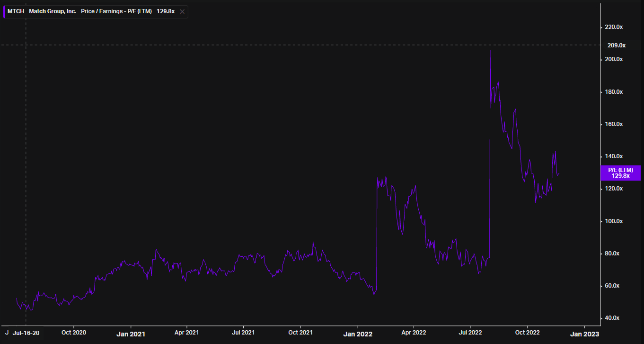Click the 160.0x y-axis label
This screenshot has width=644, height=344.
pos(614,124)
